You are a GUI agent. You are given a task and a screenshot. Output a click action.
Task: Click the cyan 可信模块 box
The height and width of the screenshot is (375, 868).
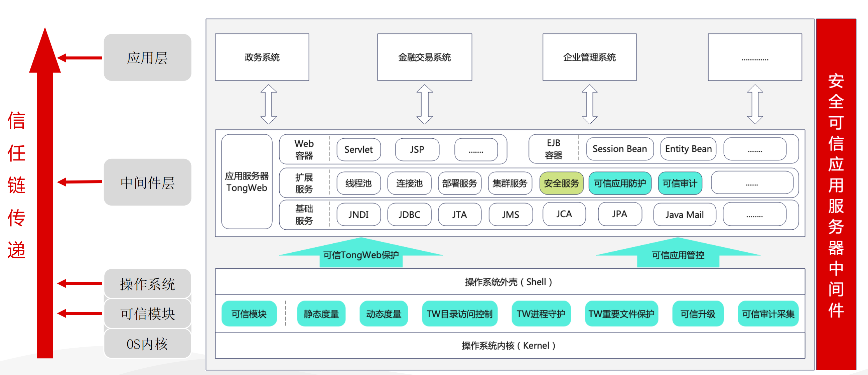(249, 314)
